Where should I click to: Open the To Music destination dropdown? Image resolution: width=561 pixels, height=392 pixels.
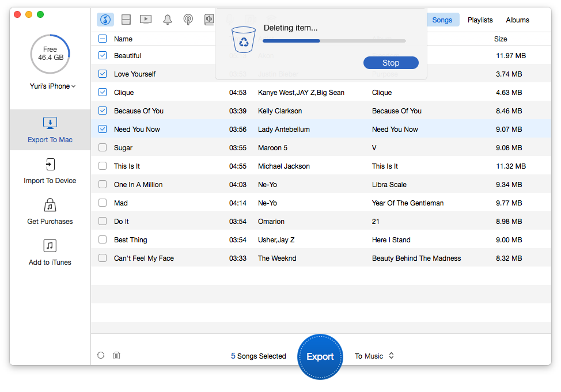374,356
